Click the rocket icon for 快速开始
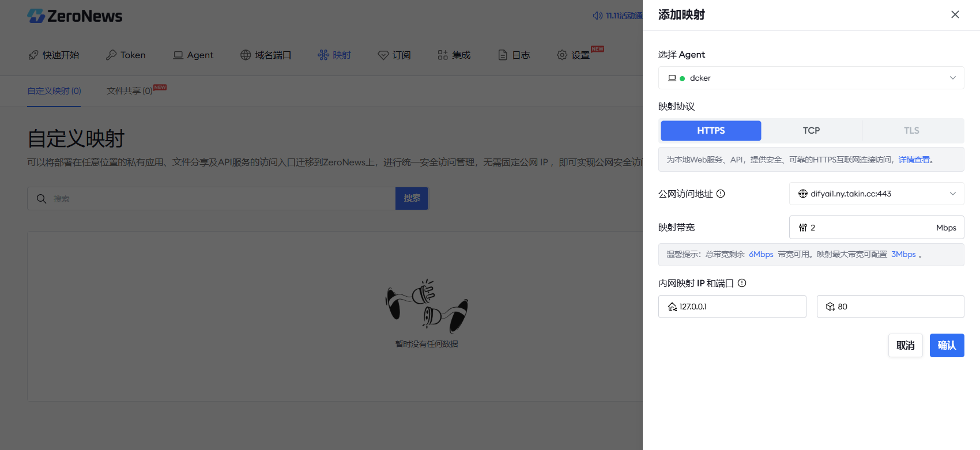The width and height of the screenshot is (980, 450). coord(33,55)
